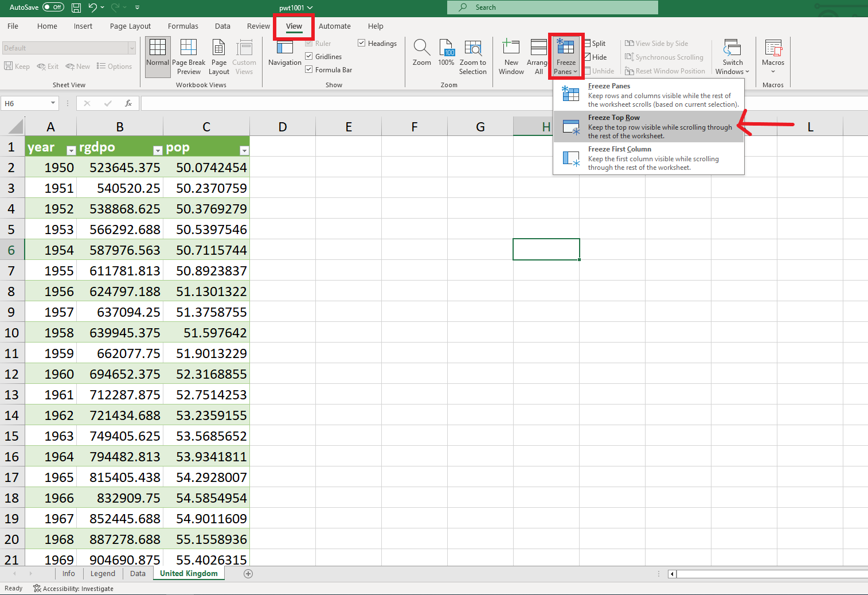The image size is (868, 595).
Task: Open Page Break Preview view
Action: (188, 56)
